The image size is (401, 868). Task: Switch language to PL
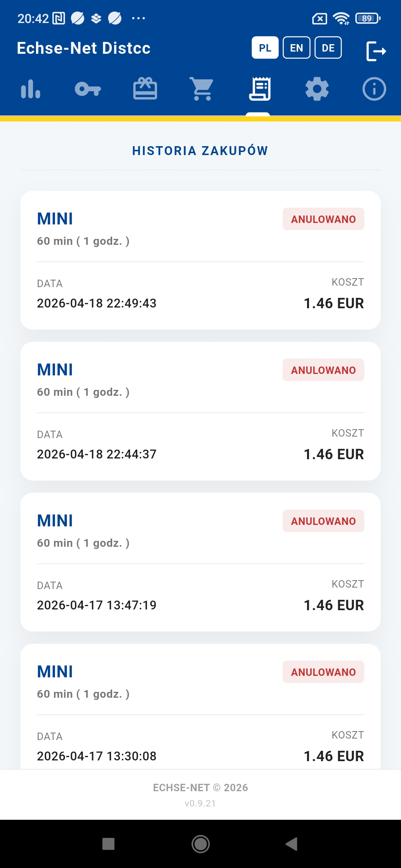(x=265, y=48)
